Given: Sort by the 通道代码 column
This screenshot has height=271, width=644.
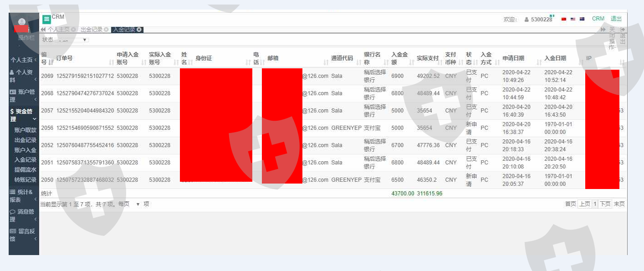Looking at the screenshot, I should [358, 62].
